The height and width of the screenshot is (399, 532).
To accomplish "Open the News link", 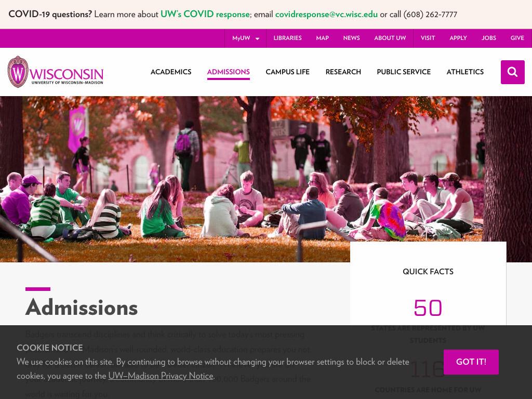I will (x=351, y=38).
